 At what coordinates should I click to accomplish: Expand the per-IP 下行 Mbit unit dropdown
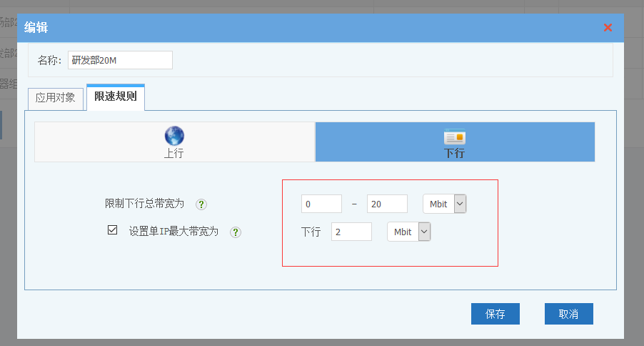[x=424, y=232]
